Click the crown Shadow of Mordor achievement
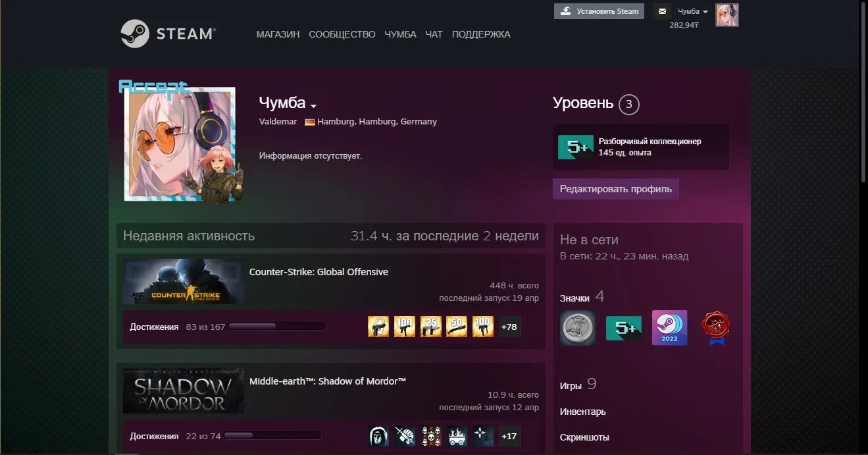Image resolution: width=868 pixels, height=455 pixels. click(x=457, y=435)
